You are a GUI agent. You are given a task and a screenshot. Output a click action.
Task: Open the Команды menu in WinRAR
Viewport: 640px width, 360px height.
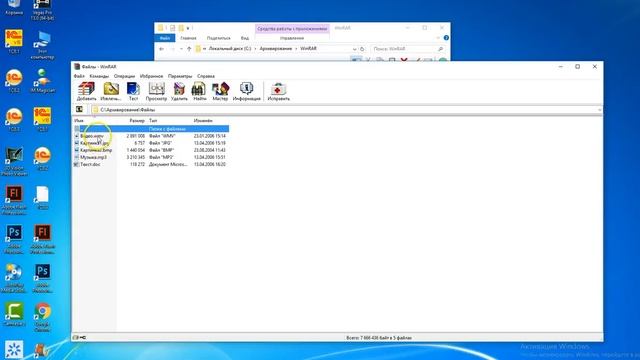[x=99, y=76]
